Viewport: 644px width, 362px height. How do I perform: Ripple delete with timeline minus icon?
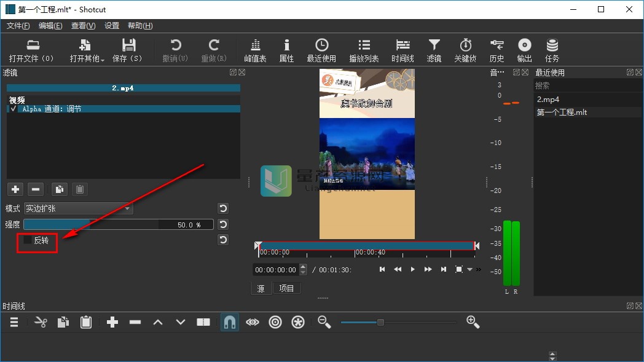(135, 323)
